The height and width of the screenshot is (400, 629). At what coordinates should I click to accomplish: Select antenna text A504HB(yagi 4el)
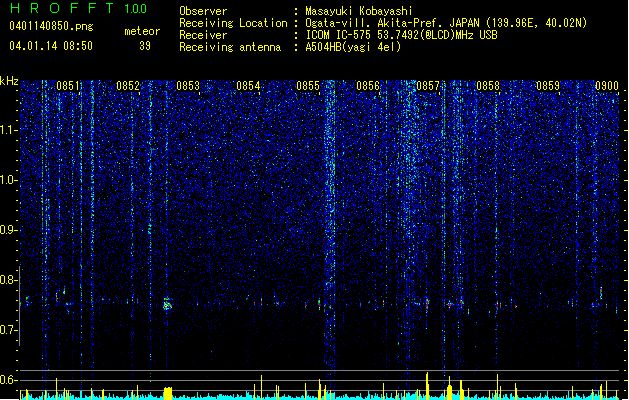point(353,47)
